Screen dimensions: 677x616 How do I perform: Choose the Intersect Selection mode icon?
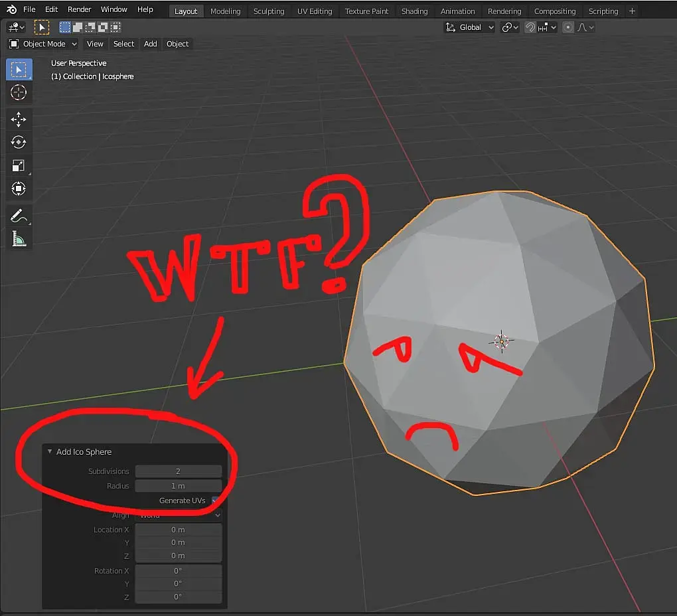(115, 27)
